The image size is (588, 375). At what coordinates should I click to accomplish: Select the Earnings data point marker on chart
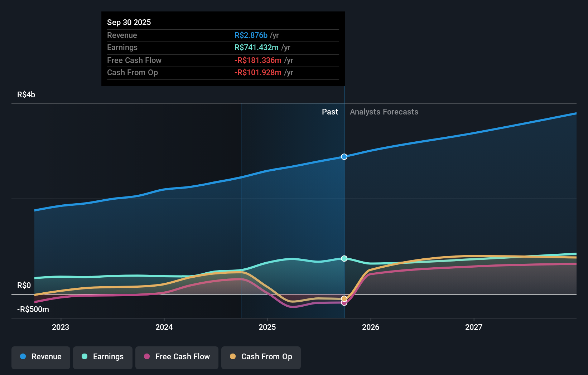point(344,258)
